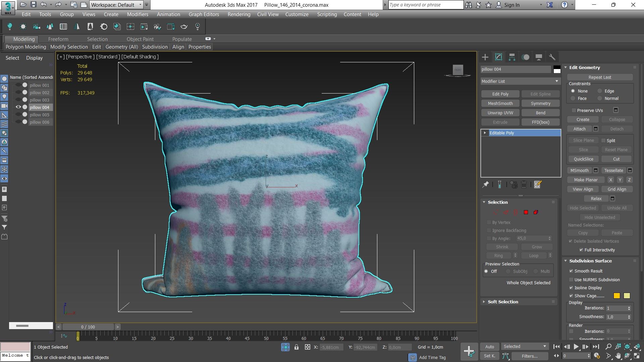Open the Modifiers menu
This screenshot has width=644, height=362.
click(x=138, y=14)
